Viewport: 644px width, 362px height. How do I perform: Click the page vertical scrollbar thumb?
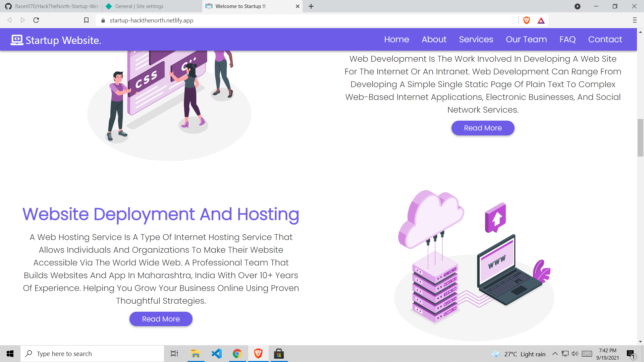pyautogui.click(x=640, y=137)
